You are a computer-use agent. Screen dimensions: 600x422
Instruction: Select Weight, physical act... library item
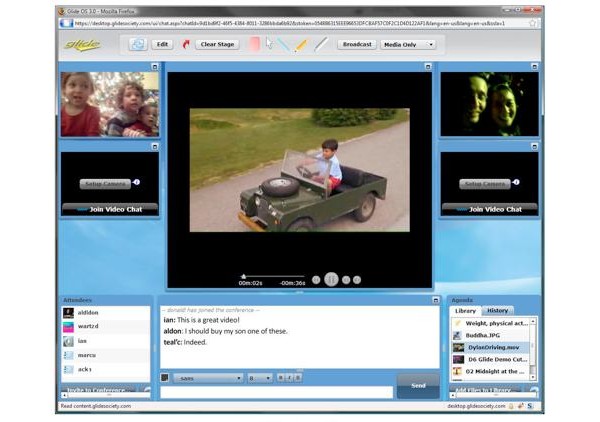(x=490, y=324)
